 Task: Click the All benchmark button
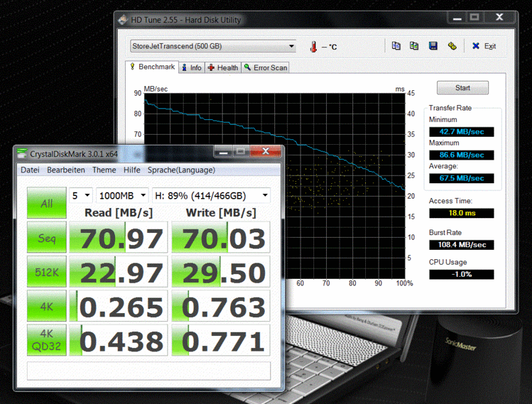pos(47,203)
